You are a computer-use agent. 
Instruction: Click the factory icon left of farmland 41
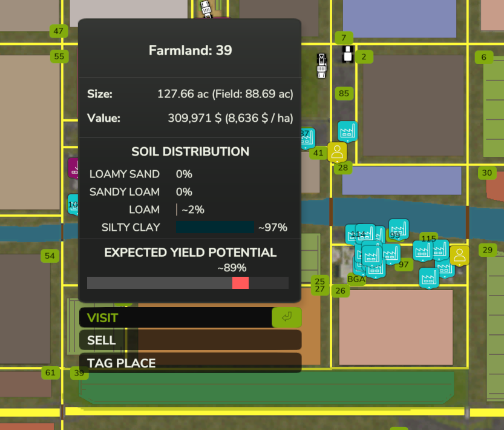(308, 139)
